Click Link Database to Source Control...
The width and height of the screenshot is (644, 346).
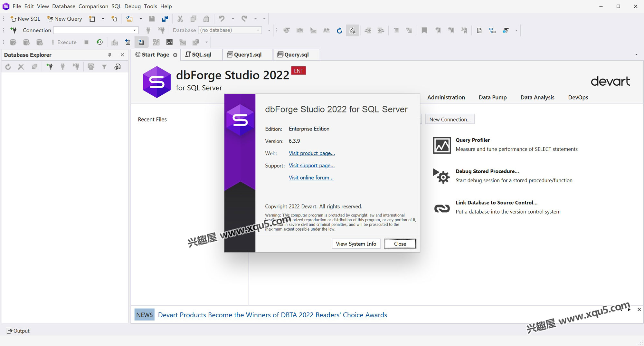(x=497, y=207)
